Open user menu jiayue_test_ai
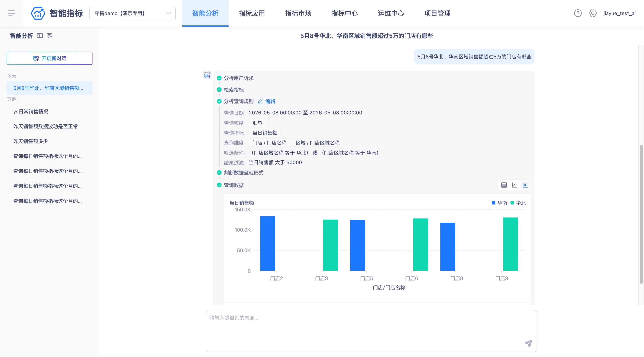The width and height of the screenshot is (644, 357). tap(619, 13)
